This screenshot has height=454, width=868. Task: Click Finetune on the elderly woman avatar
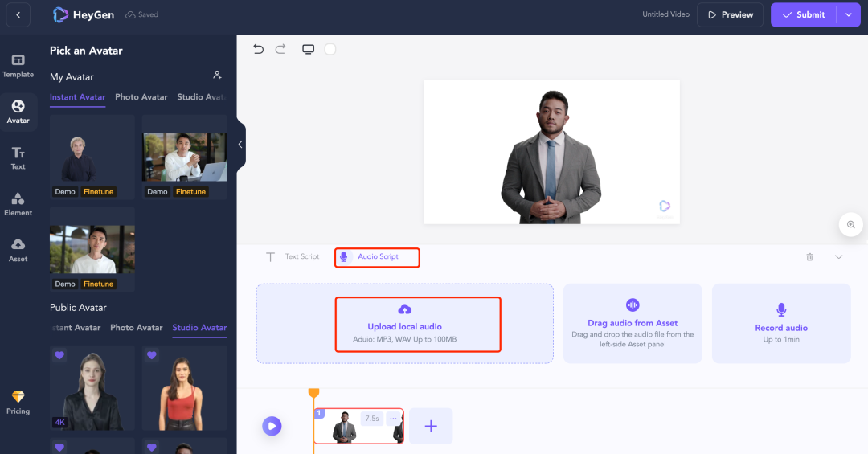(x=99, y=191)
